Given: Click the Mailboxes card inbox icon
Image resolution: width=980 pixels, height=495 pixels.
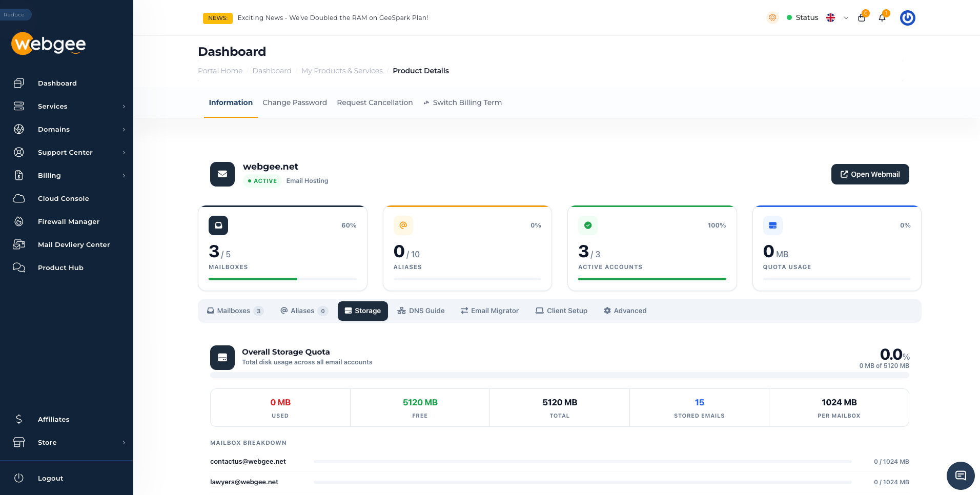Looking at the screenshot, I should click(x=218, y=225).
